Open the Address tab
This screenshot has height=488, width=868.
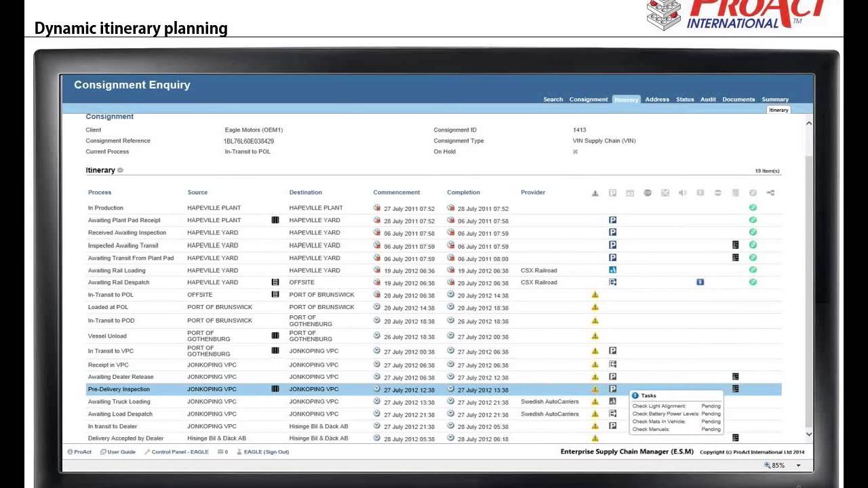click(x=657, y=100)
